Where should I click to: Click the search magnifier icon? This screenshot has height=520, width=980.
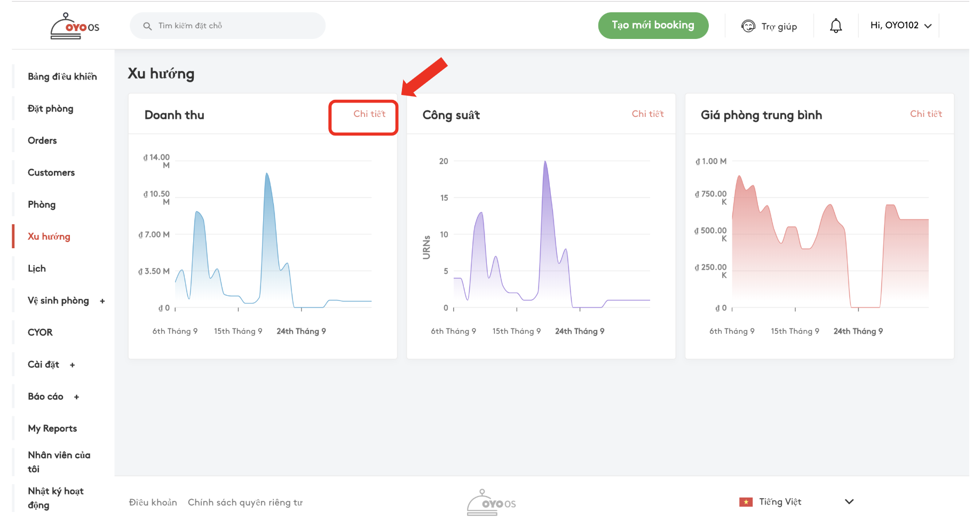(x=147, y=26)
